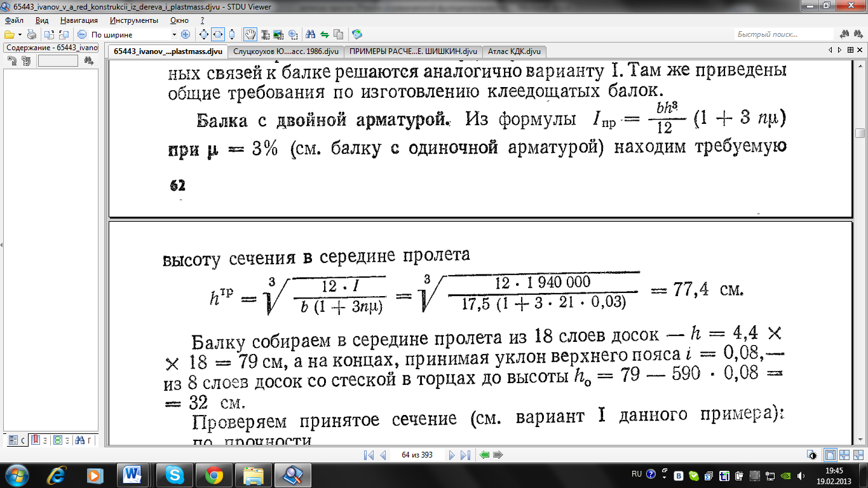The height and width of the screenshot is (488, 868).
Task: Expand the open-file dropdown arrow
Action: point(20,34)
